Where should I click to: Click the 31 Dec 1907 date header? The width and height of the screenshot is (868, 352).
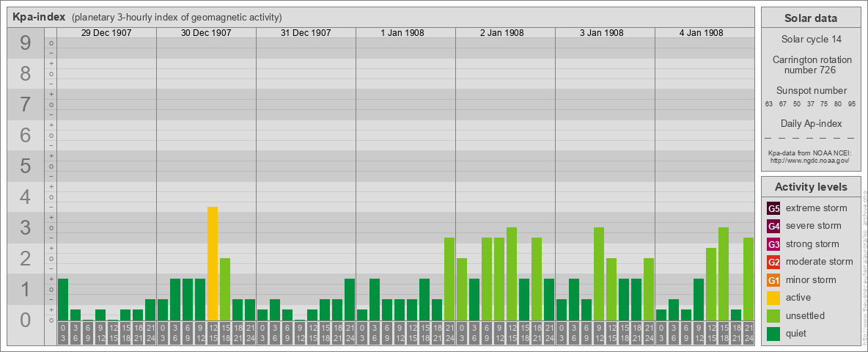coord(306,33)
